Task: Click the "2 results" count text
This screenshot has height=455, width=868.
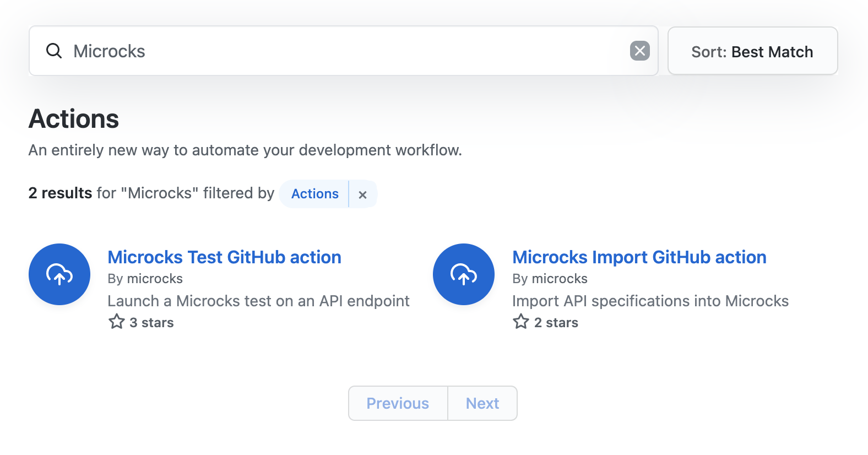Action: click(60, 193)
